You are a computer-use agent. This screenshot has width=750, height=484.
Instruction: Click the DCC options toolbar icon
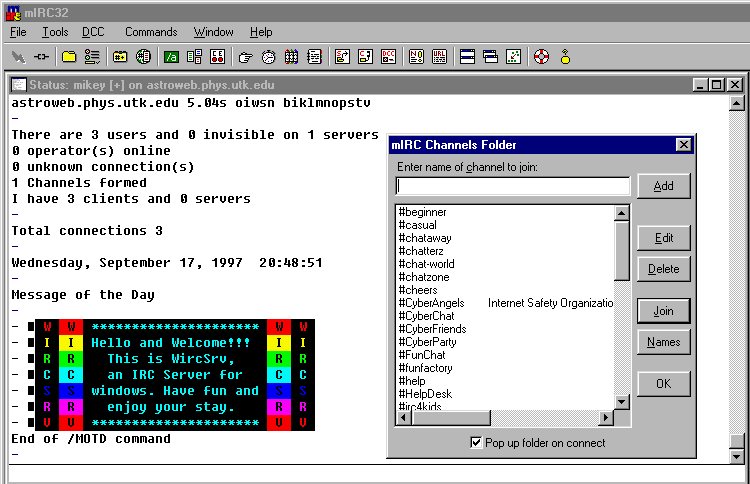(388, 57)
